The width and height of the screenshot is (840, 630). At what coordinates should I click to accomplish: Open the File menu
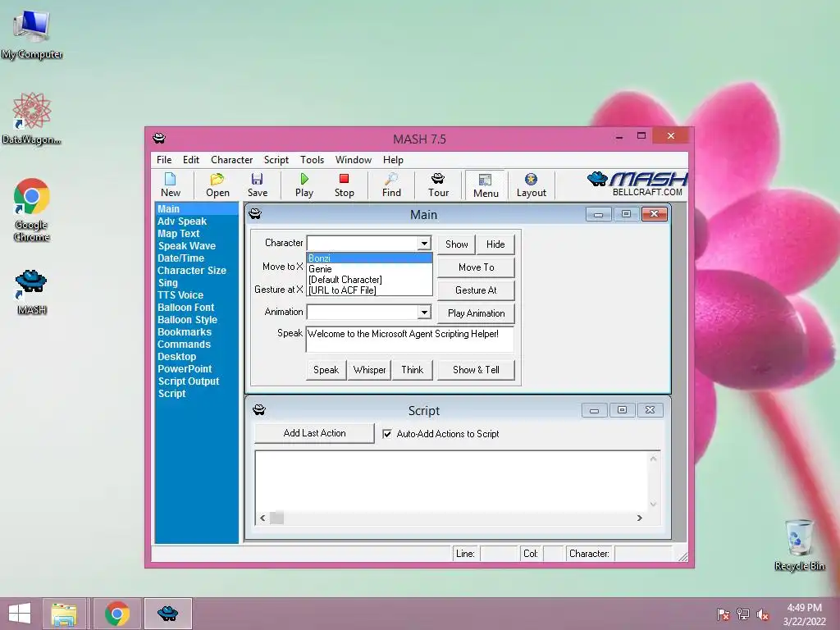pos(164,160)
